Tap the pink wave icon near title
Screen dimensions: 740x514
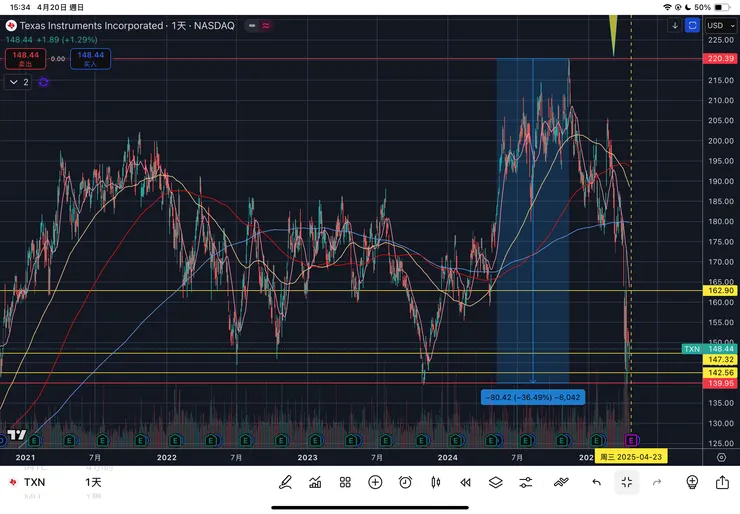266,25
